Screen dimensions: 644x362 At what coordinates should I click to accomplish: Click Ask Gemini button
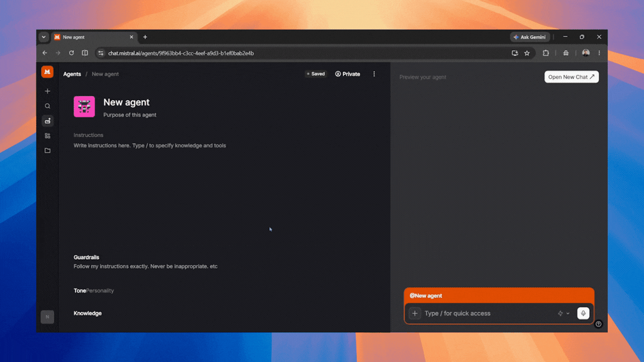(530, 37)
